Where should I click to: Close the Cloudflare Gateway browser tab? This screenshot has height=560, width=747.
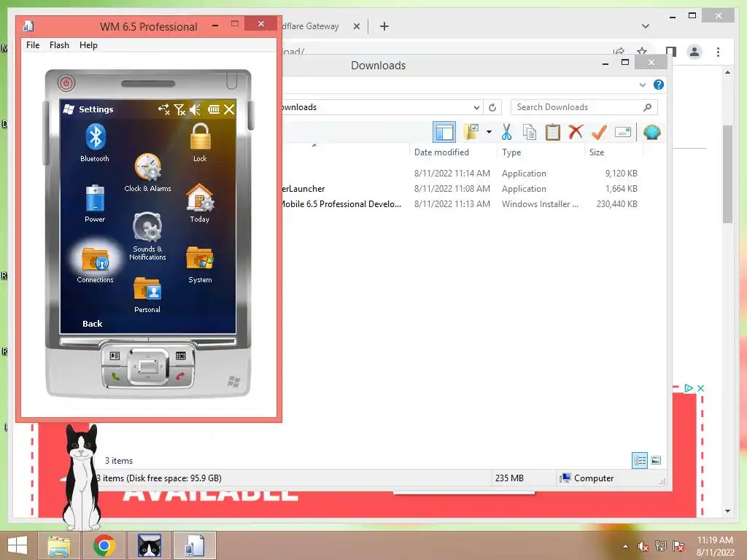click(x=356, y=27)
